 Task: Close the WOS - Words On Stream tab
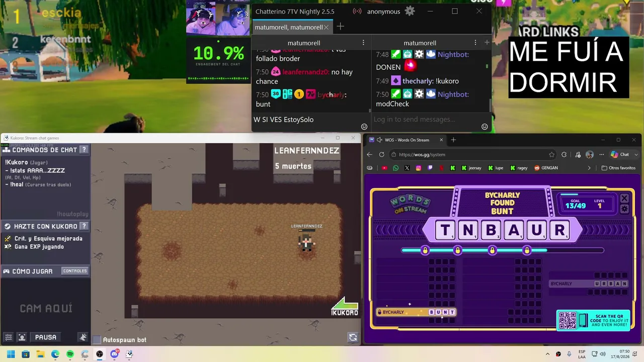point(441,140)
